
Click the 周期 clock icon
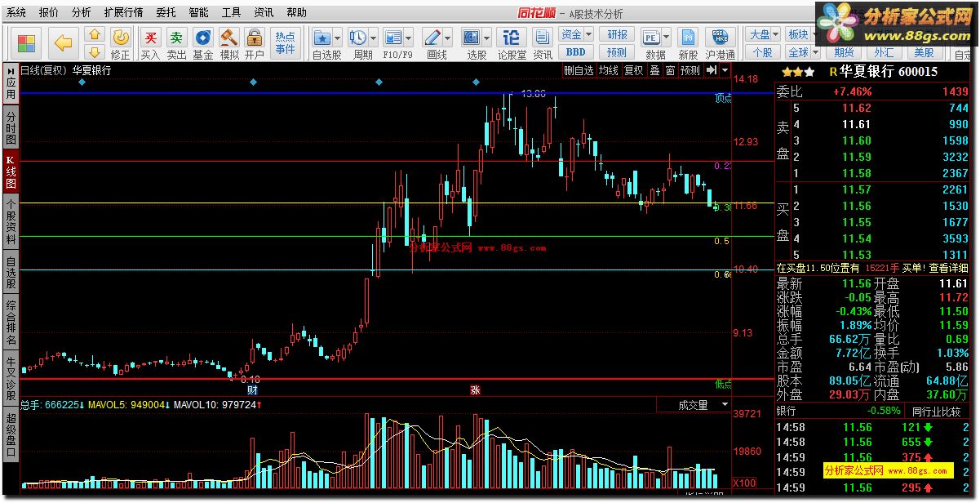tap(357, 37)
